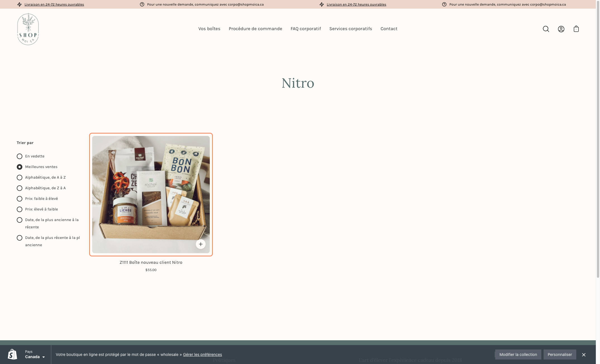This screenshot has height=364, width=600.
Task: Click the Trier par label
Action: pyautogui.click(x=25, y=143)
